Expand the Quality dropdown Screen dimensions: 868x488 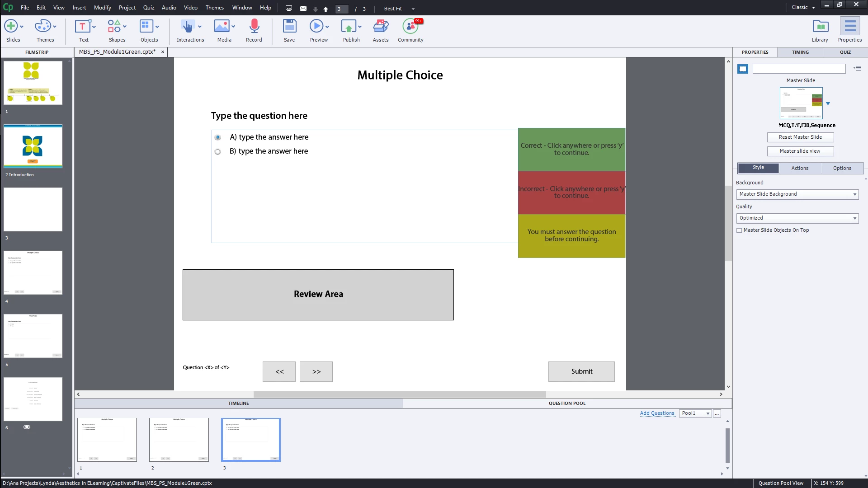pos(797,218)
